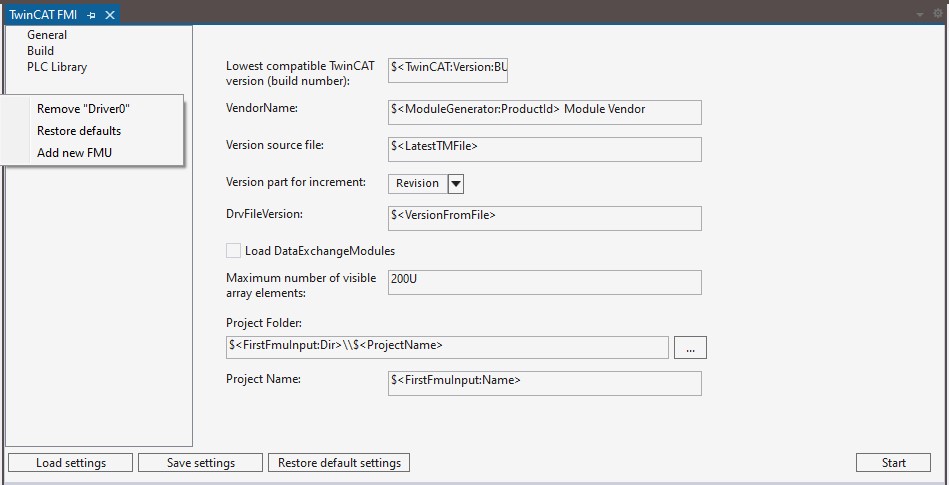
Task: Open window options gear icon
Action: [x=938, y=14]
